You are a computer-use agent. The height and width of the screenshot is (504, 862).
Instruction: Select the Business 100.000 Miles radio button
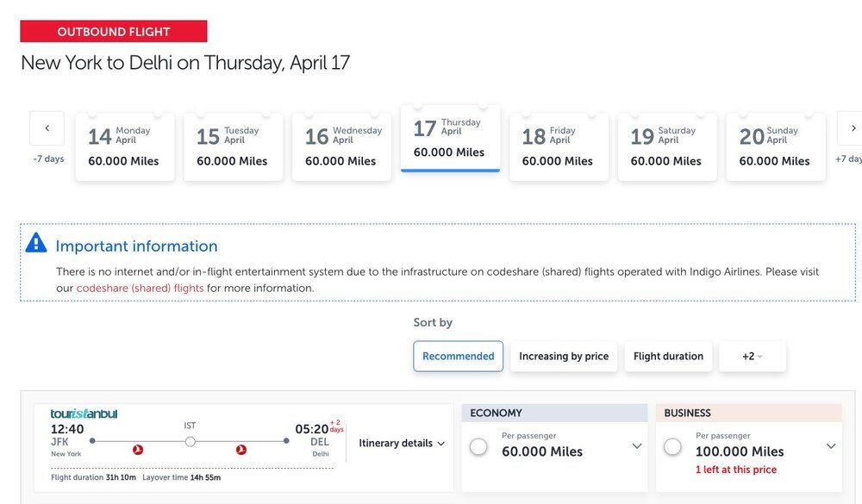tap(672, 446)
